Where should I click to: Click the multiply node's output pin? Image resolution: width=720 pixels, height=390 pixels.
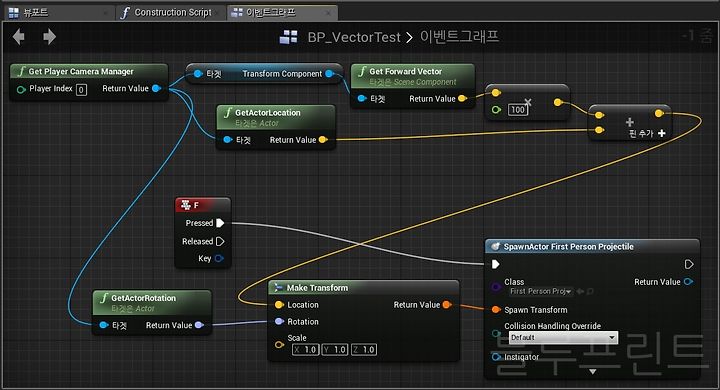coord(558,102)
